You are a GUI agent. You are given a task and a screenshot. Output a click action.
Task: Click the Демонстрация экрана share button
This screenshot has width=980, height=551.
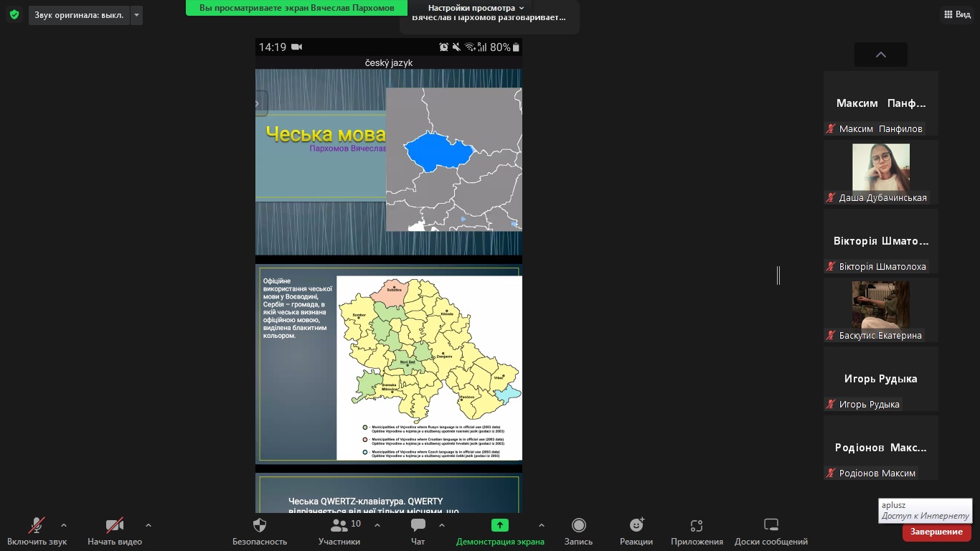[500, 531]
